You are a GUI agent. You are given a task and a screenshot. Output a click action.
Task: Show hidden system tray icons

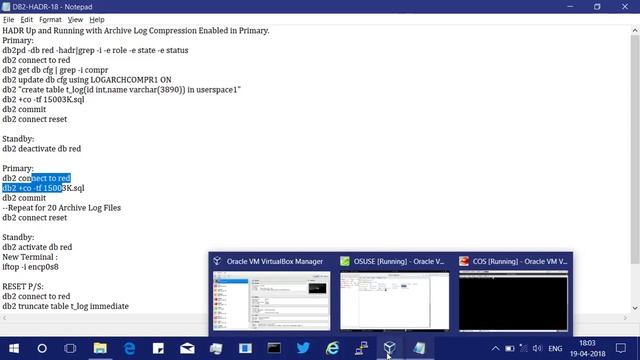point(495,348)
